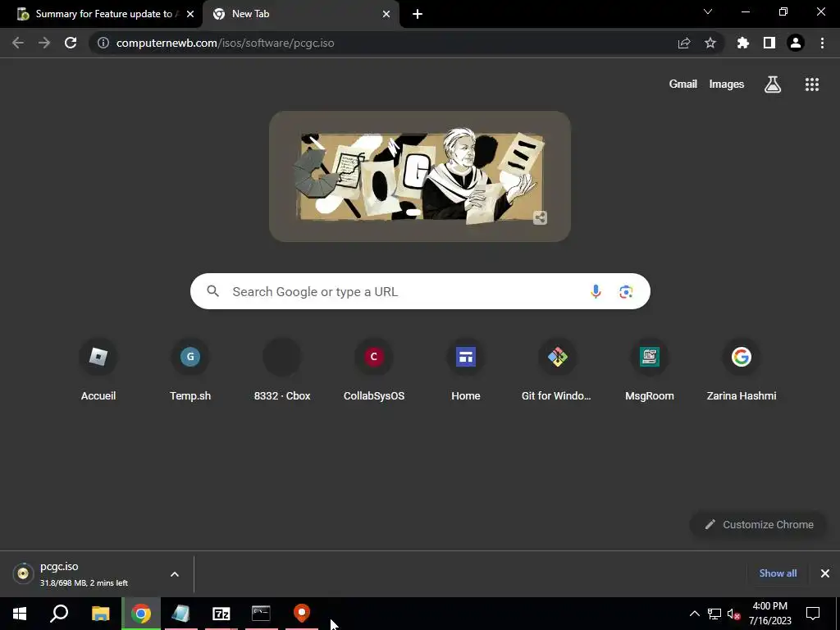Expand pcgc.iso download options chevron
This screenshot has width=840, height=630.
pos(175,573)
